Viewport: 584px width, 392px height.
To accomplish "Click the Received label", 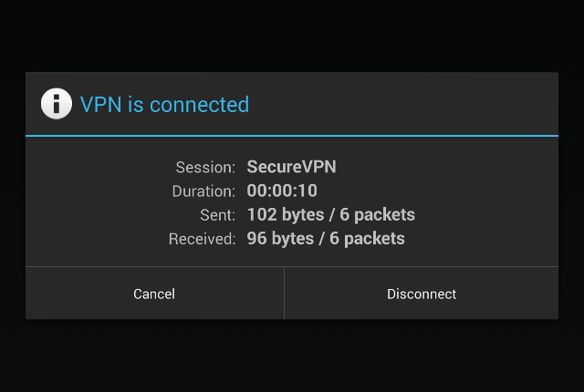I will click(x=202, y=239).
